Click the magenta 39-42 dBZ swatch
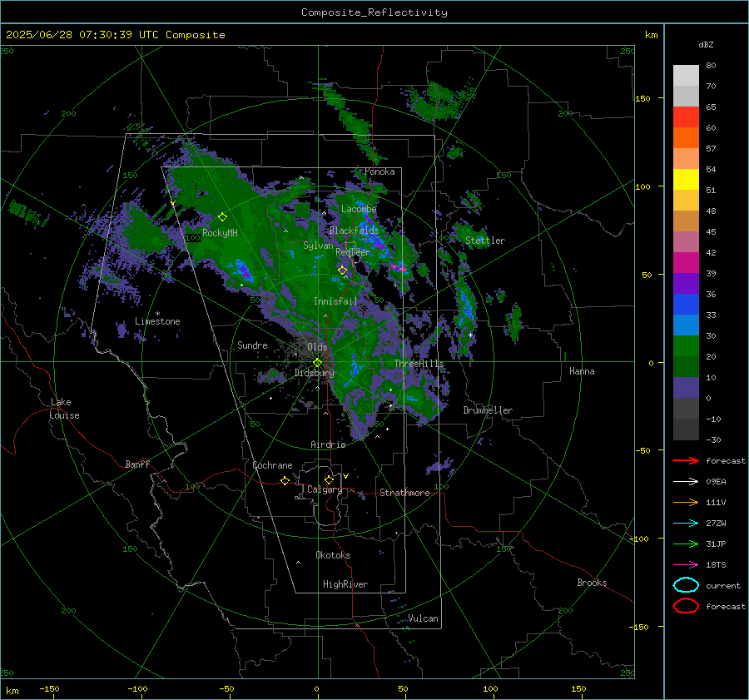749x700 pixels. [686, 263]
